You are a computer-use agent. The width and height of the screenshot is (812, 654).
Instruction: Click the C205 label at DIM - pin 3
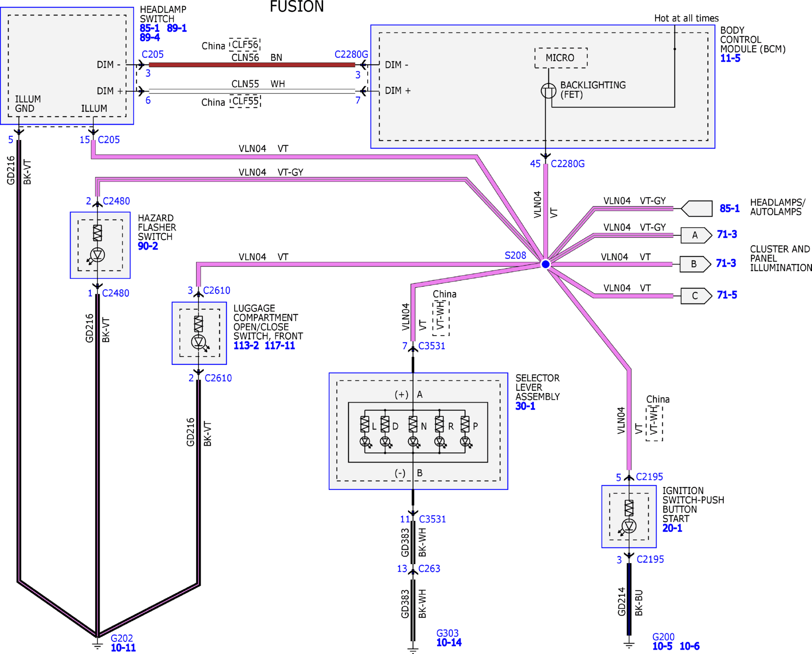pyautogui.click(x=152, y=54)
